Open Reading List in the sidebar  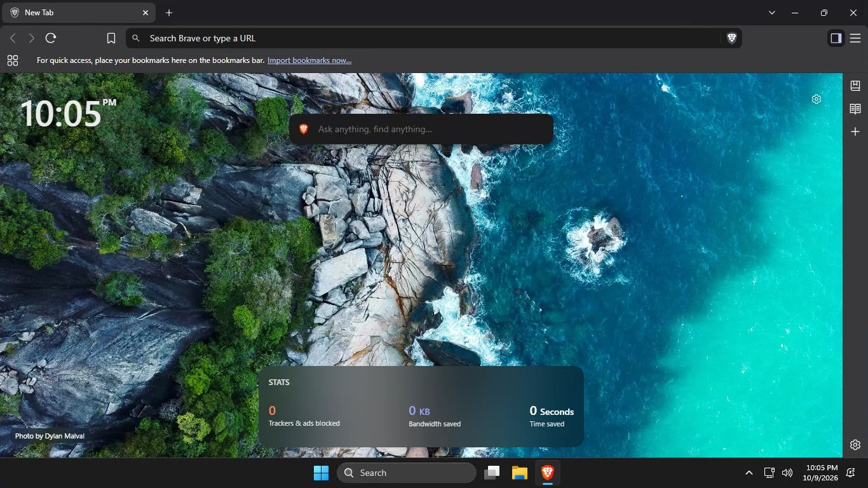[x=855, y=109]
